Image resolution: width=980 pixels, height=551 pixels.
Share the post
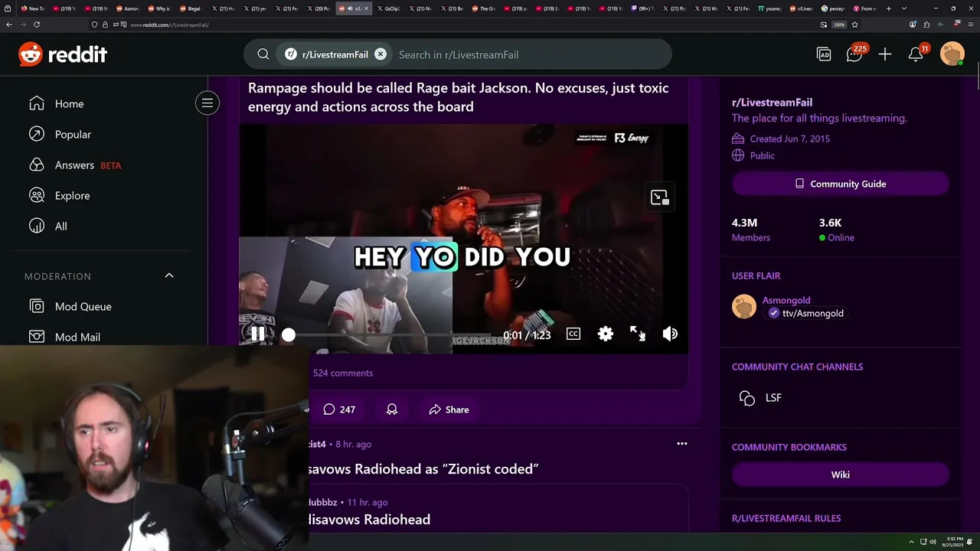449,409
